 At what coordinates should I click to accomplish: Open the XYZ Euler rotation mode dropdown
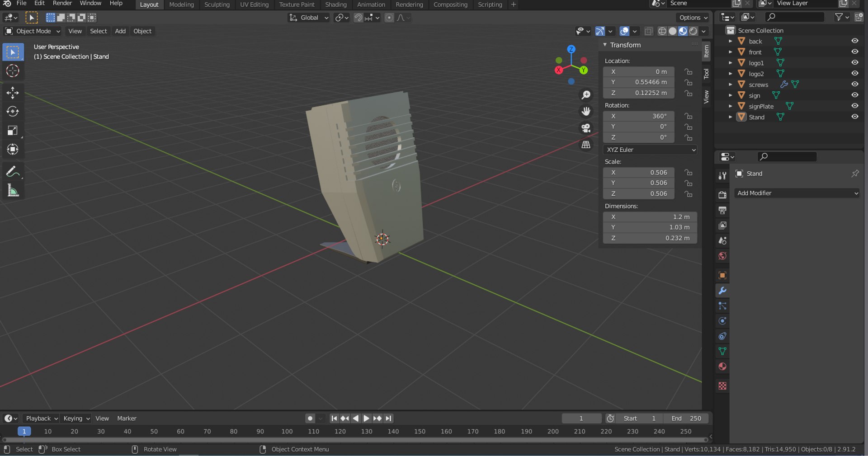point(650,150)
